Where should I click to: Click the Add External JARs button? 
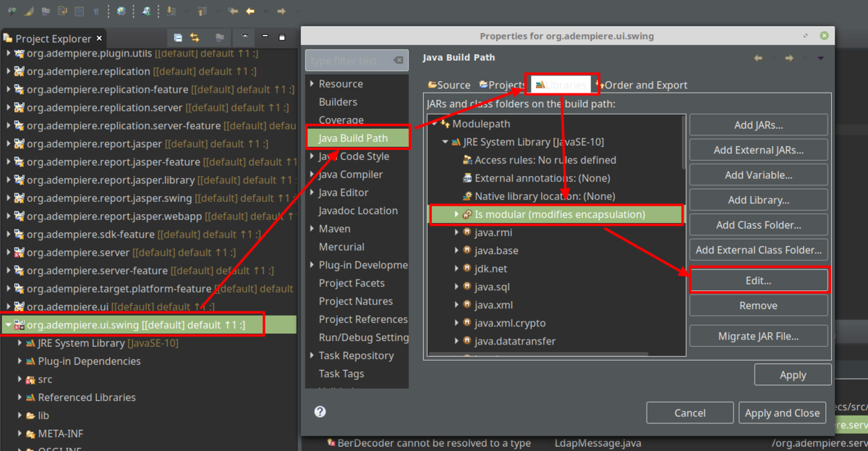coord(758,150)
